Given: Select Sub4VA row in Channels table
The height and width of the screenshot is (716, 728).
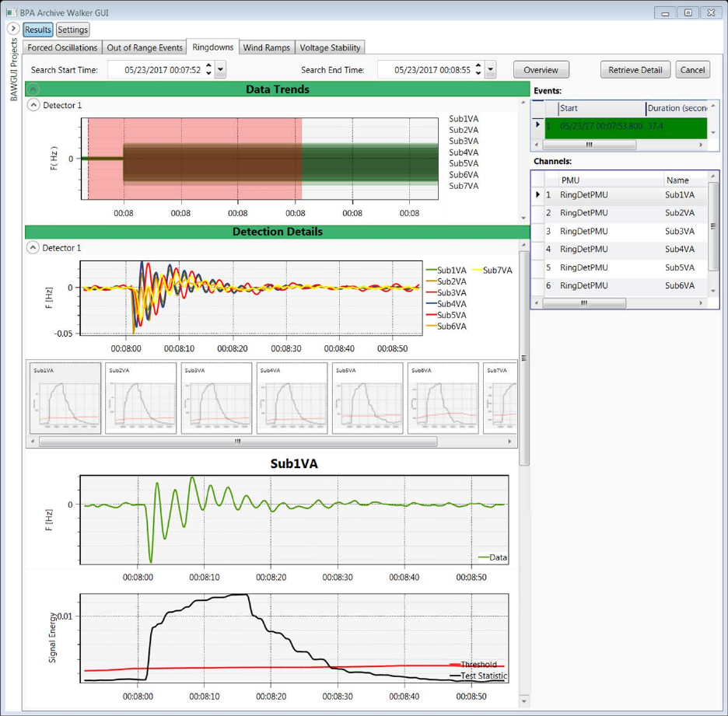Looking at the screenshot, I should pyautogui.click(x=625, y=250).
